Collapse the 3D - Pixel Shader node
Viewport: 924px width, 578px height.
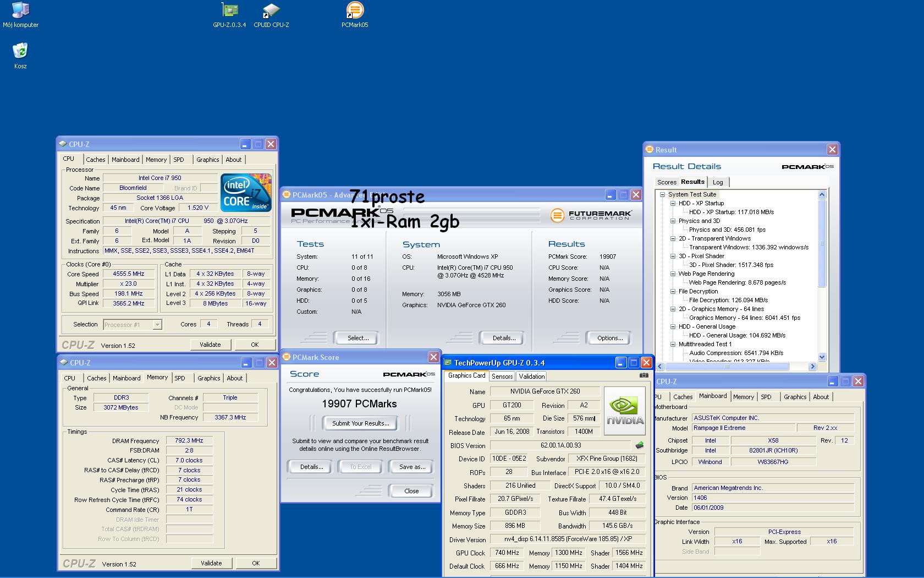coord(673,256)
